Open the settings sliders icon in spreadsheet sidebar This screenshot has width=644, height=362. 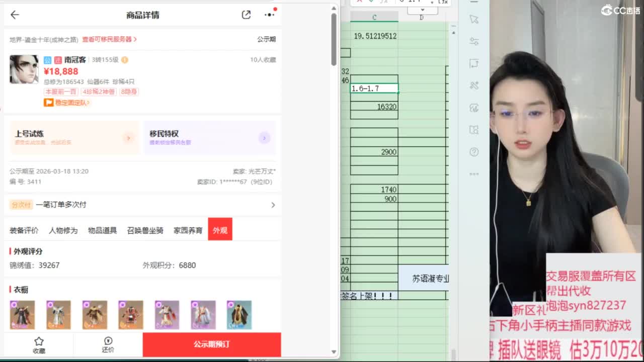(474, 41)
